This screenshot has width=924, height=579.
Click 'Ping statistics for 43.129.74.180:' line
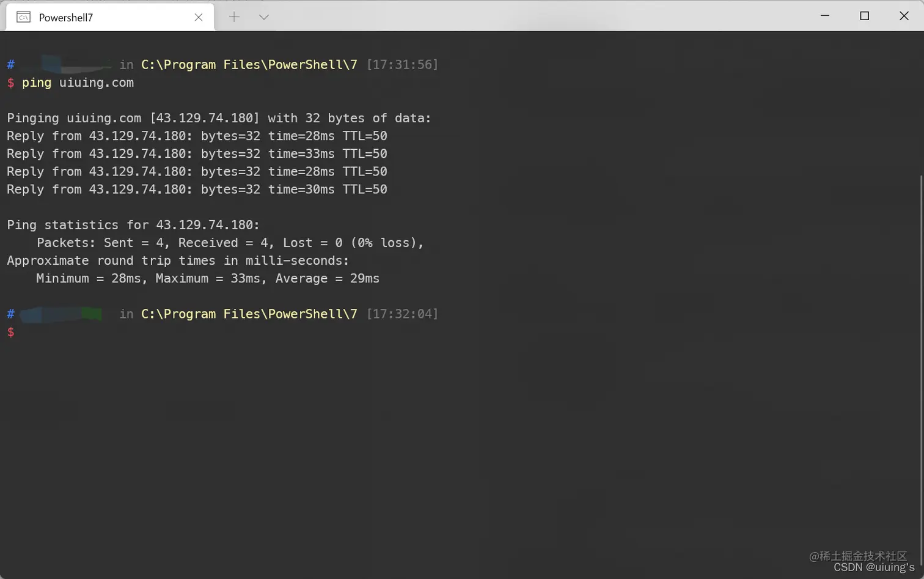(x=133, y=225)
